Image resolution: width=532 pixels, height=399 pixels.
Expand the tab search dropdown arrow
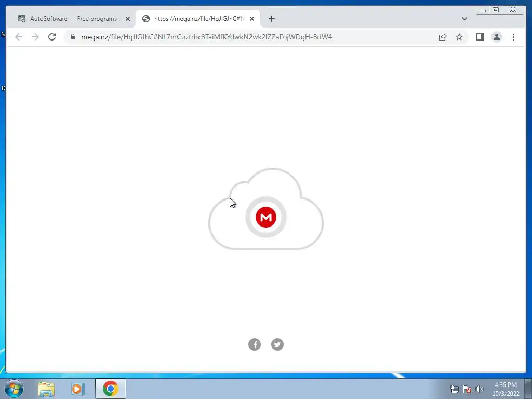(x=464, y=19)
